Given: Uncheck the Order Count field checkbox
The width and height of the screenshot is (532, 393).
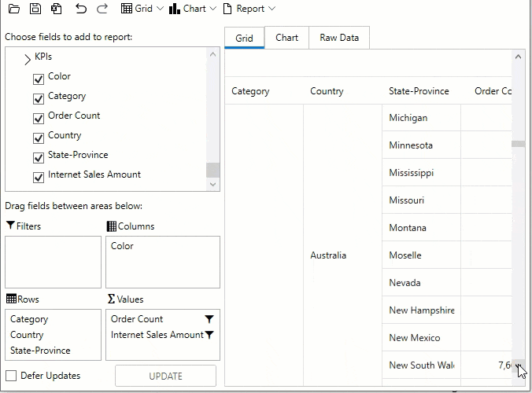Looking at the screenshot, I should (x=39, y=117).
